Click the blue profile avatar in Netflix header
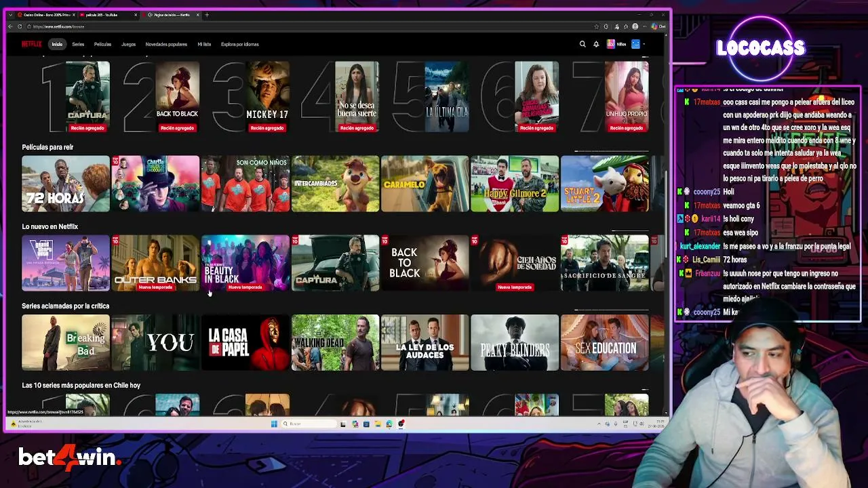Screen dimensions: 868x488 pos(635,44)
